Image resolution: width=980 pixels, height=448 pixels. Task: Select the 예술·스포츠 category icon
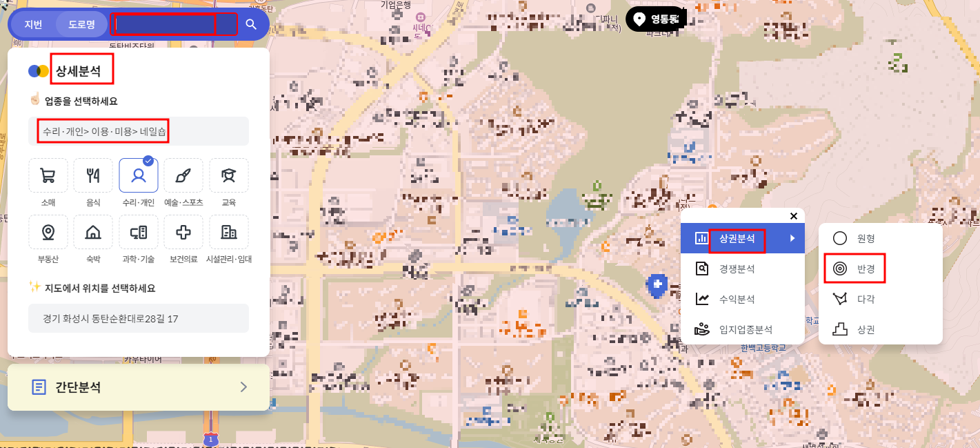point(183,175)
